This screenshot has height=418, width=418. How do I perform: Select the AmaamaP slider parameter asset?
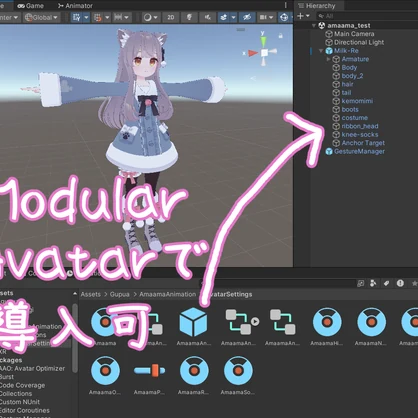pyautogui.click(x=149, y=375)
